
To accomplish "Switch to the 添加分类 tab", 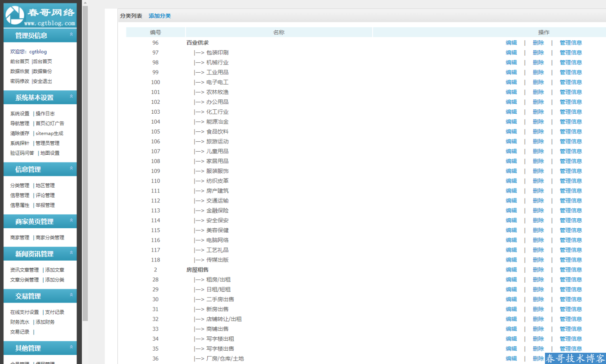I will (160, 16).
